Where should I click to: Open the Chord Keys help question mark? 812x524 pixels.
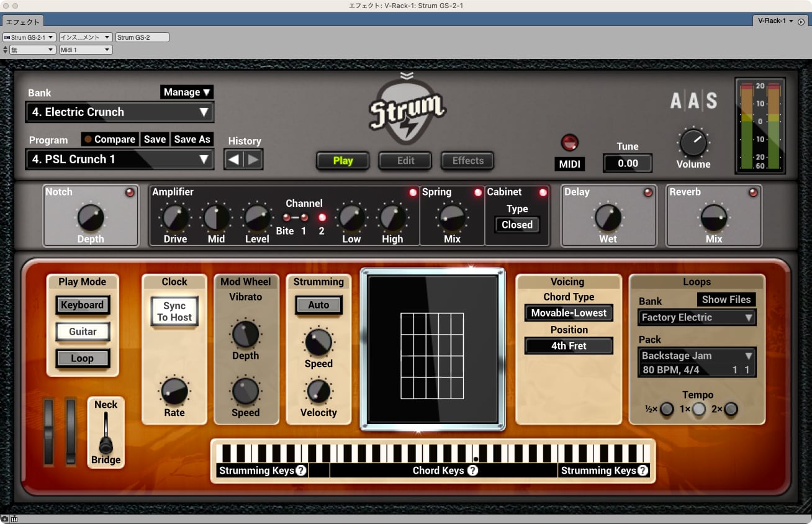pos(472,471)
